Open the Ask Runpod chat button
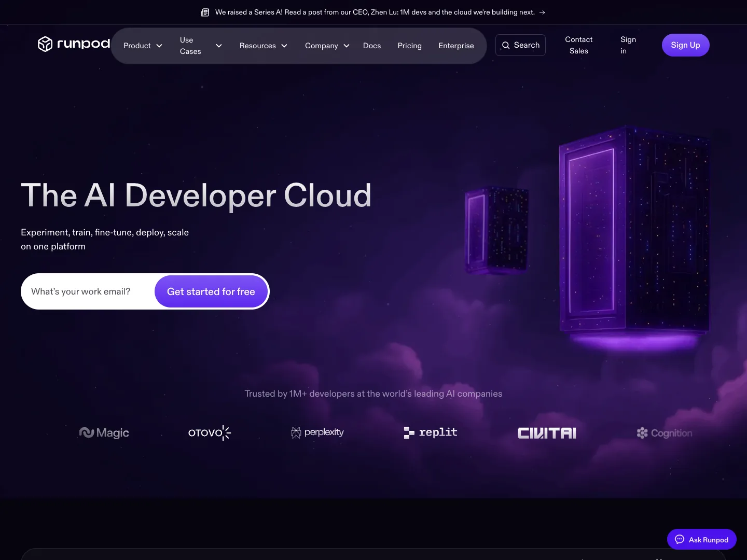Image resolution: width=747 pixels, height=560 pixels. click(x=701, y=539)
